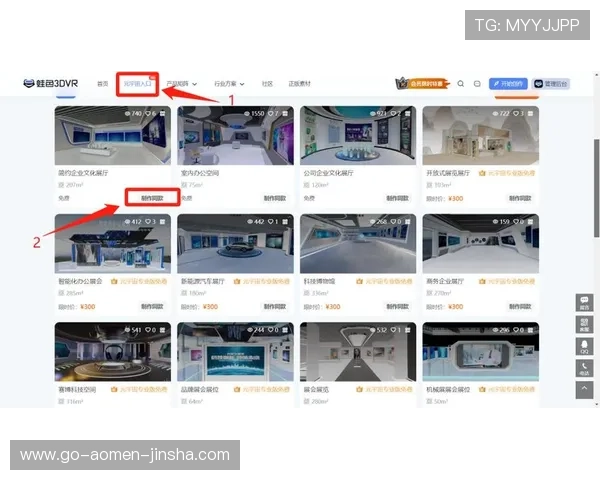The image size is (600, 480).
Task: Show QR code for 简约企业文化展厅
Action: click(163, 114)
